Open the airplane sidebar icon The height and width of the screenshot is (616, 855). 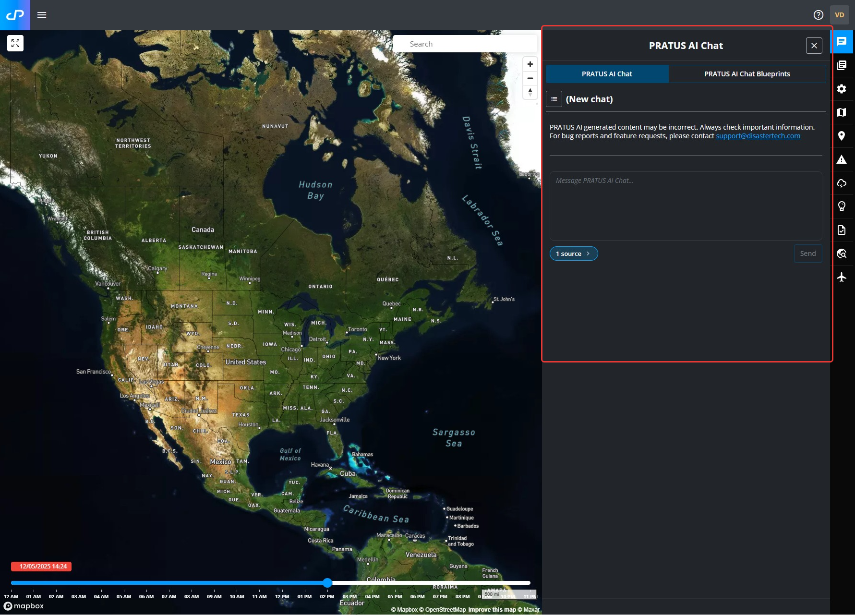(842, 277)
